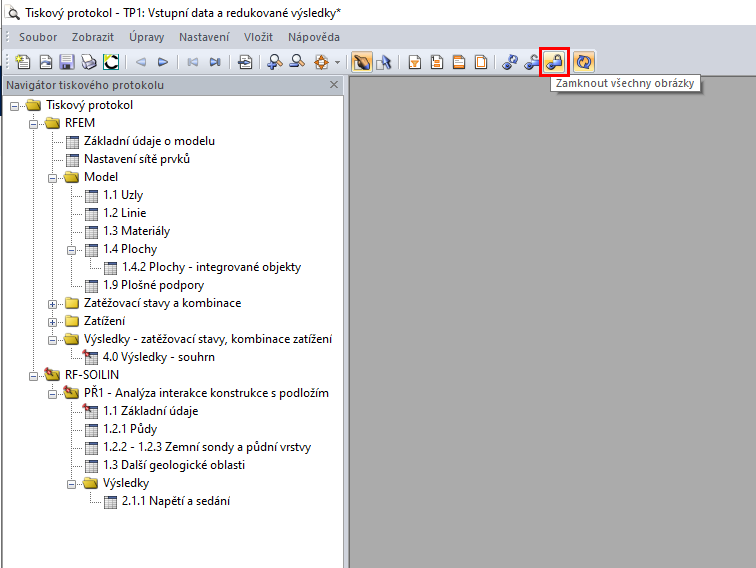The height and width of the screenshot is (568, 756).
Task: Collapse the Výsledky folder under PŘ1
Action: [x=71, y=484]
